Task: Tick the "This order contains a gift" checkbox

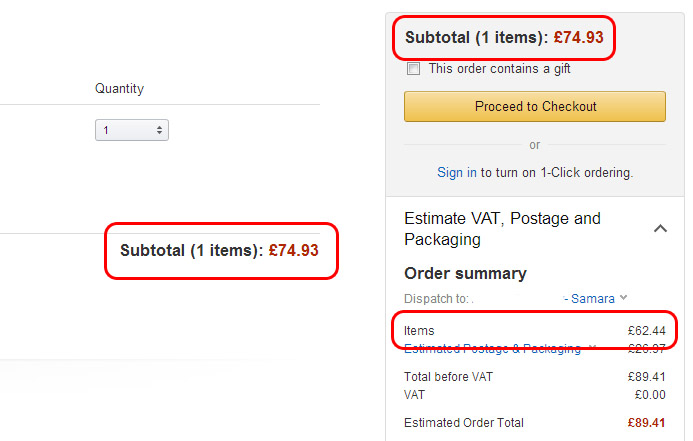Action: 414,69
